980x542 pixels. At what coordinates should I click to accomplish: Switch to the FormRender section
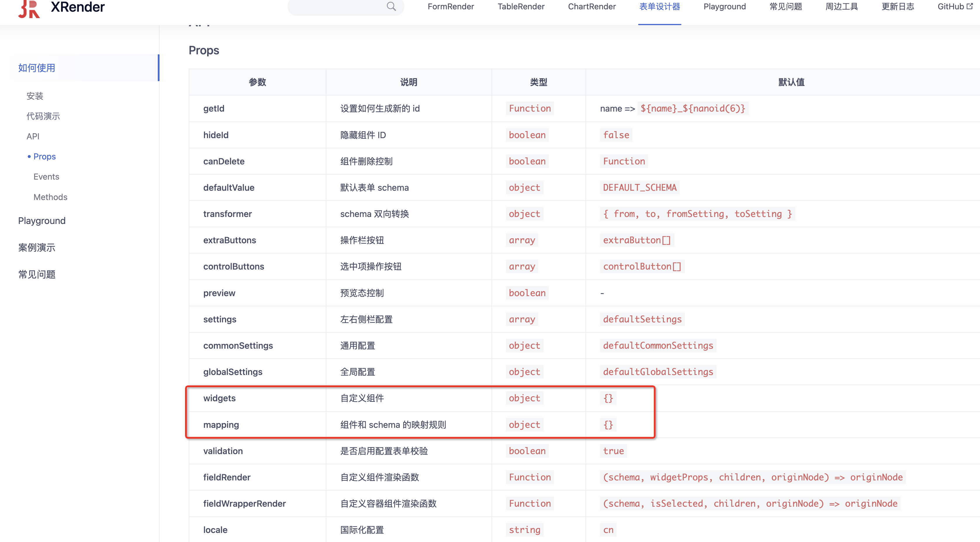[x=451, y=6]
